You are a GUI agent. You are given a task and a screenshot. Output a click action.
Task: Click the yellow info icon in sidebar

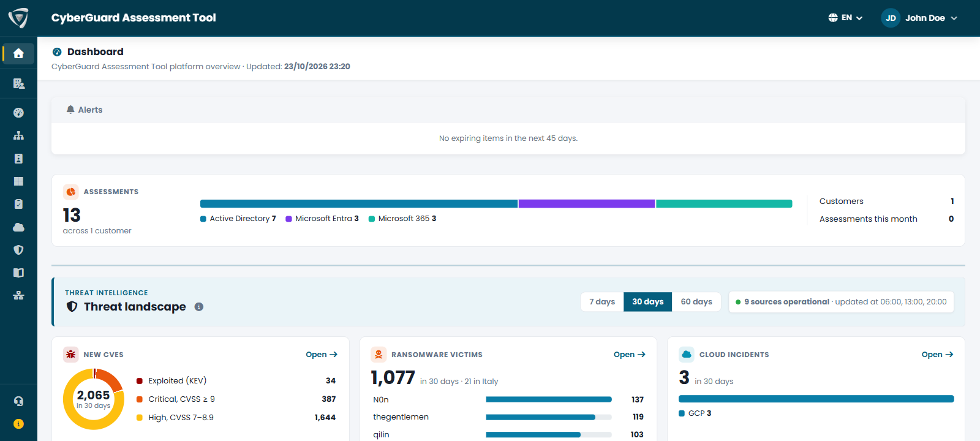18,424
